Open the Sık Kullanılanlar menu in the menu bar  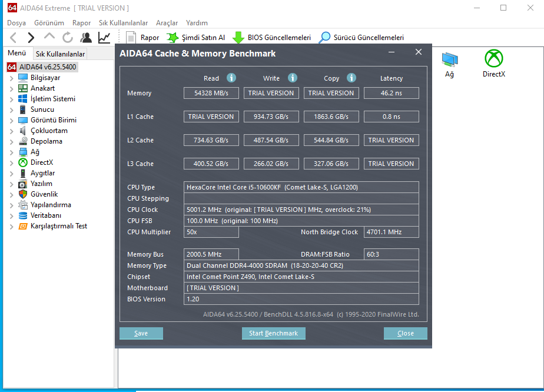click(123, 23)
